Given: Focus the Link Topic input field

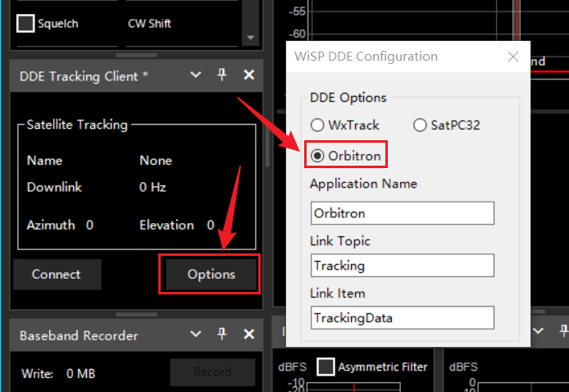Looking at the screenshot, I should click(402, 266).
